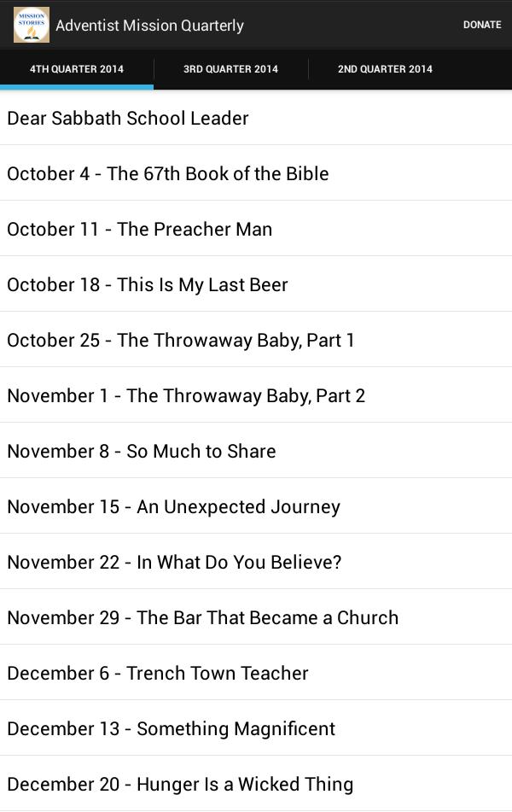Select the 2nd Quarter 2014 tab

(x=385, y=69)
